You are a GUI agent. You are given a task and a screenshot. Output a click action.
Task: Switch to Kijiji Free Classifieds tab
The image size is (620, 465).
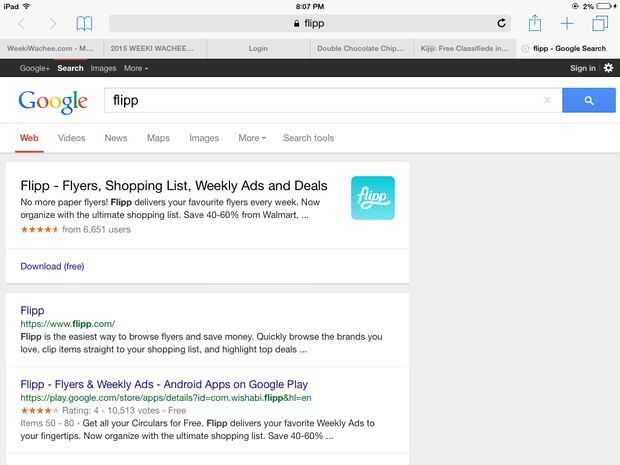click(x=464, y=48)
